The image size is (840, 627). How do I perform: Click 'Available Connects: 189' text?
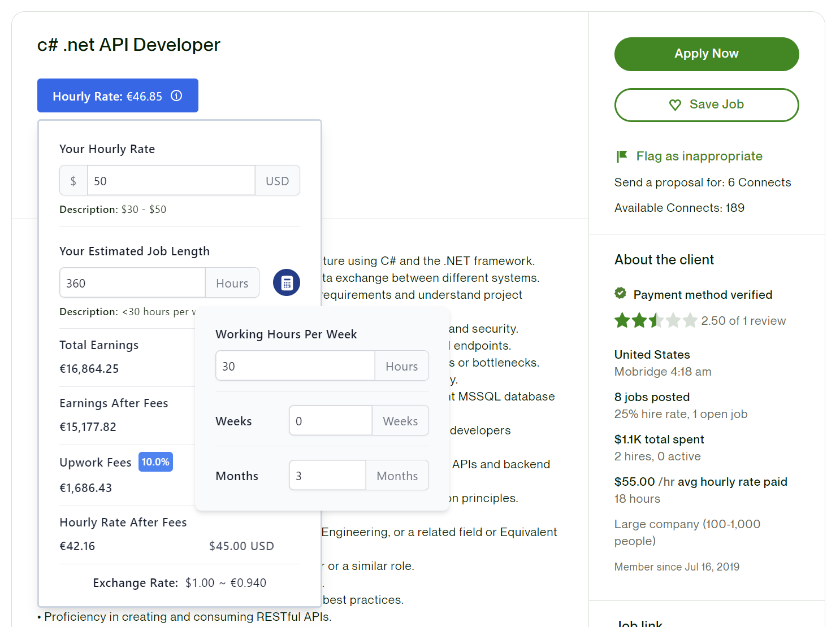tap(679, 208)
